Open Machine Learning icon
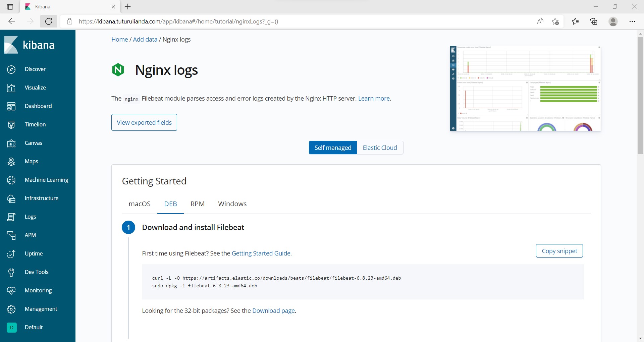The width and height of the screenshot is (644, 342). (x=11, y=180)
